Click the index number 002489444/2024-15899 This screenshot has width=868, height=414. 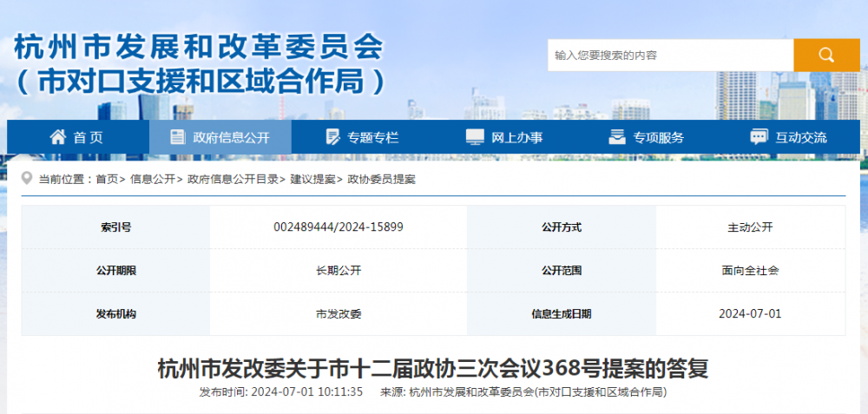point(339,227)
